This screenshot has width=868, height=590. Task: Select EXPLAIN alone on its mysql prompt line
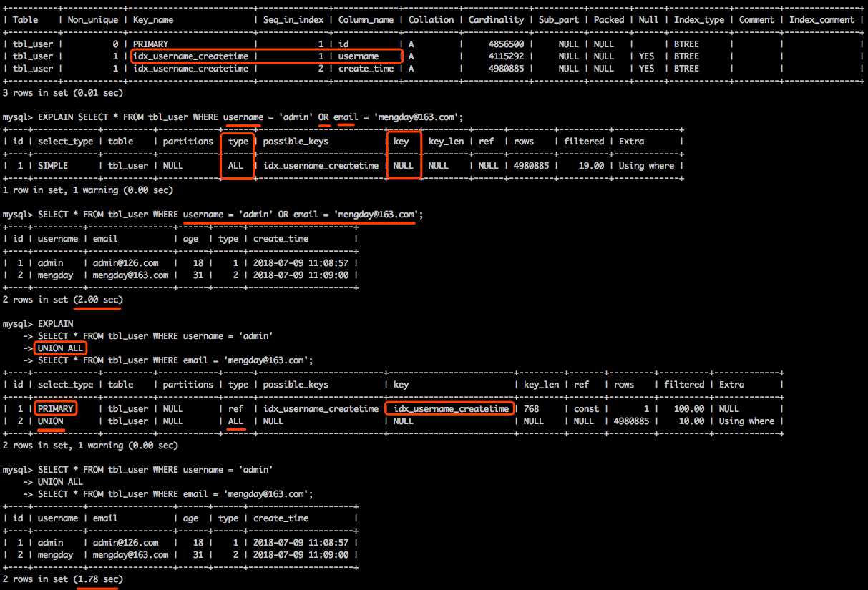click(x=57, y=324)
